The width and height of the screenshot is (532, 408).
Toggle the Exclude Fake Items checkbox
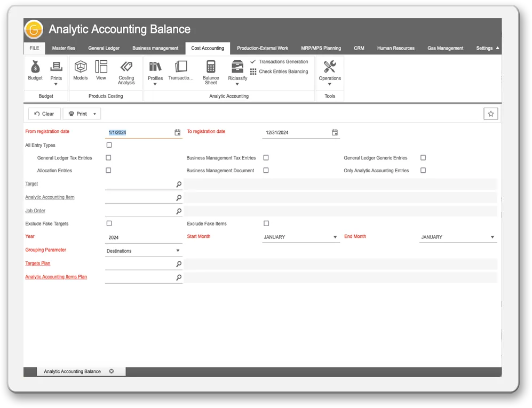tap(266, 223)
